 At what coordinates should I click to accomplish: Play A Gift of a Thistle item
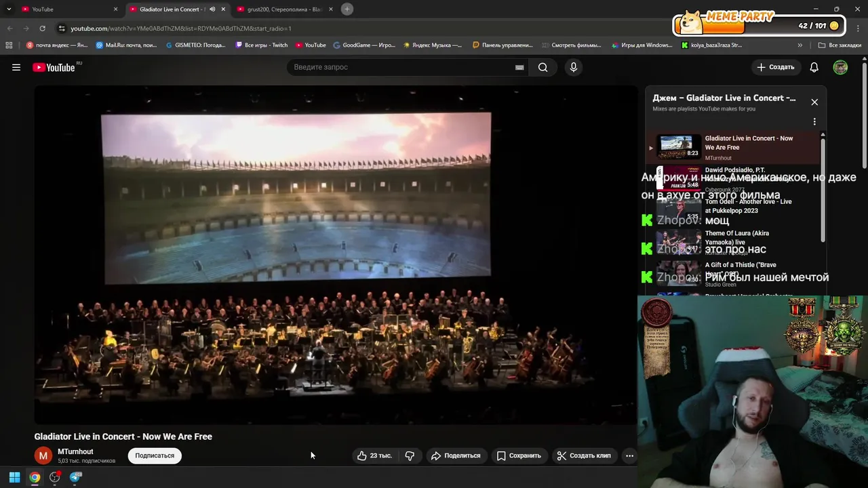[x=732, y=274]
